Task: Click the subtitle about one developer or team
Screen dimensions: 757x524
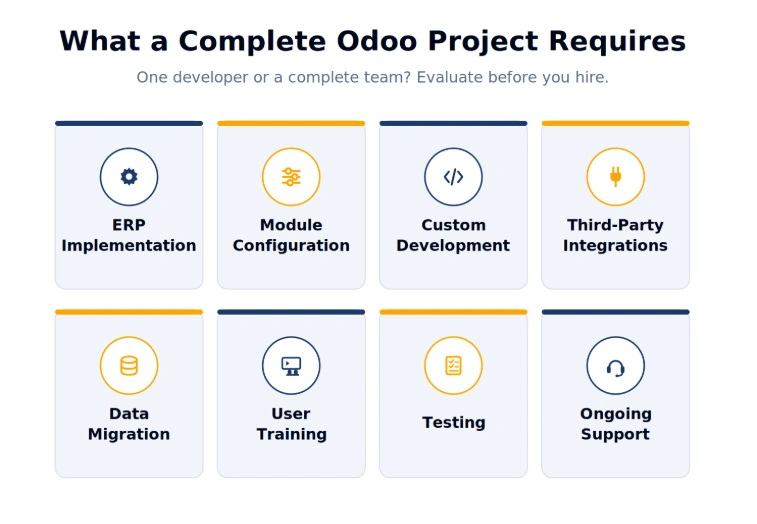Action: (x=372, y=77)
